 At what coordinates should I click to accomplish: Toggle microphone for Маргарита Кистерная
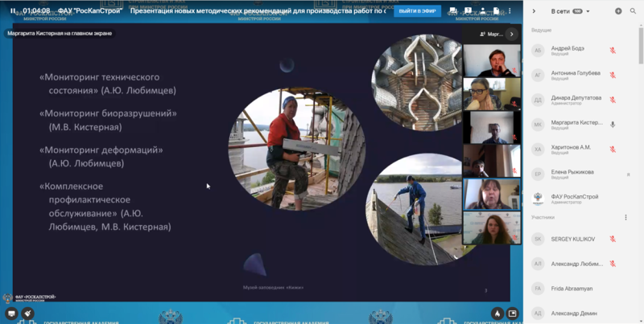pyautogui.click(x=613, y=125)
